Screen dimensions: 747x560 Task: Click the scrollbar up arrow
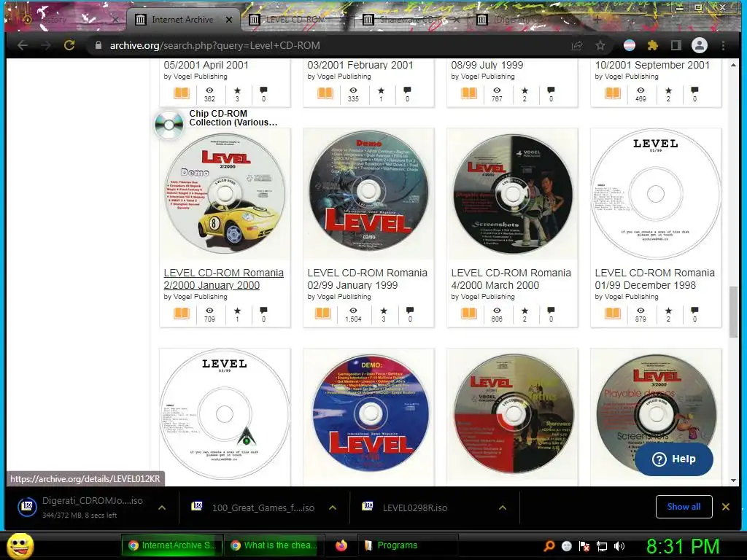click(x=733, y=65)
